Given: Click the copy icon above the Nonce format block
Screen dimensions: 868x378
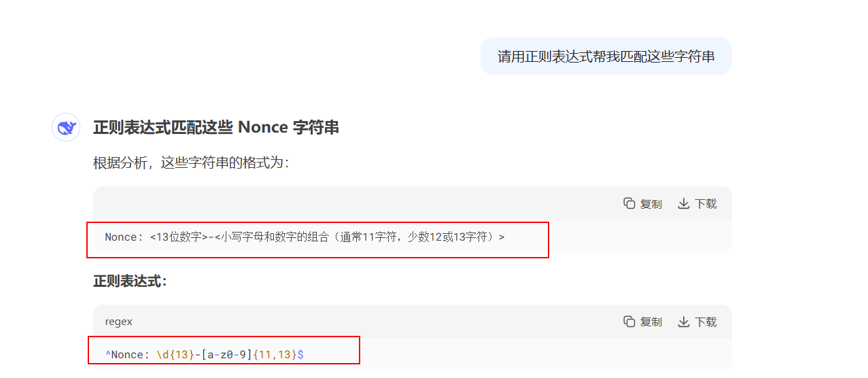Looking at the screenshot, I should [x=629, y=203].
